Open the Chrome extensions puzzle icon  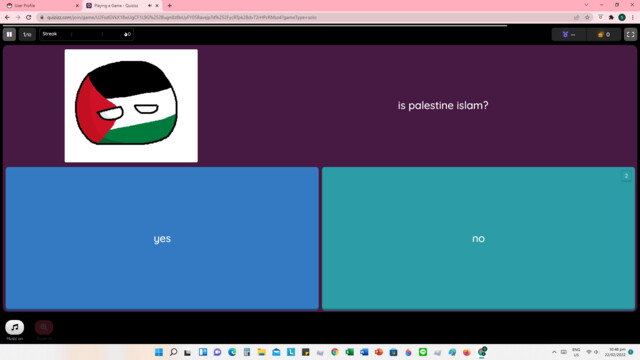click(611, 17)
